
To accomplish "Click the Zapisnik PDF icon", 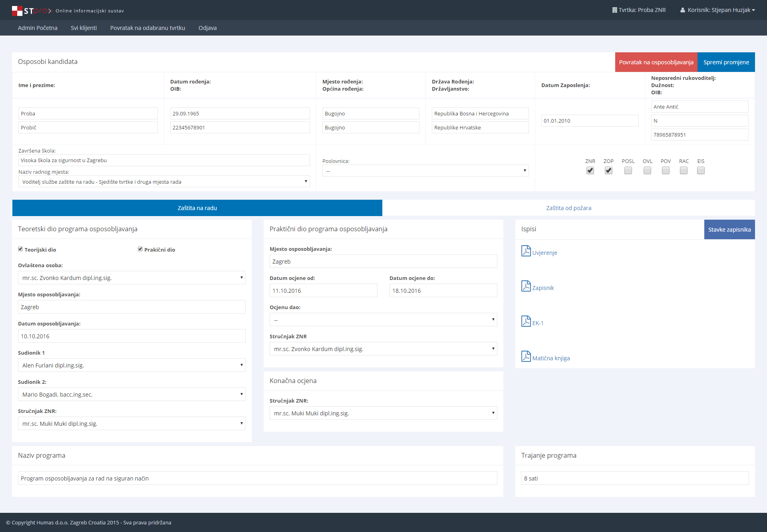I will tap(526, 286).
